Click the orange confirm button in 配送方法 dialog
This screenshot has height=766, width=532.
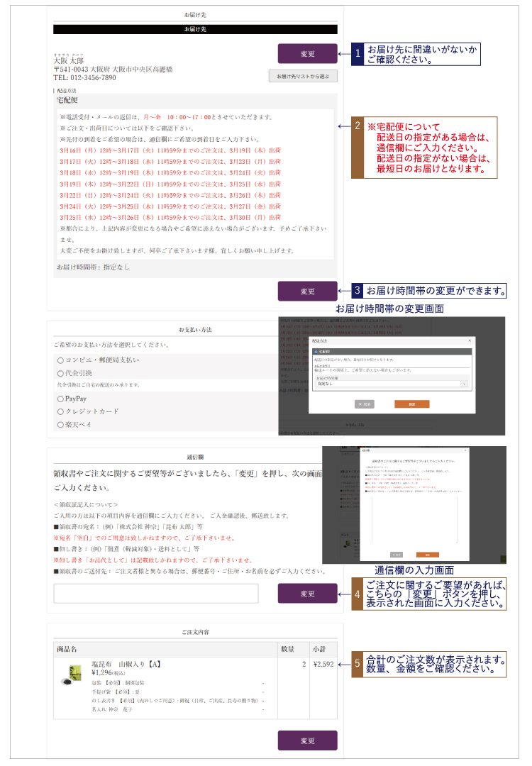coord(411,404)
